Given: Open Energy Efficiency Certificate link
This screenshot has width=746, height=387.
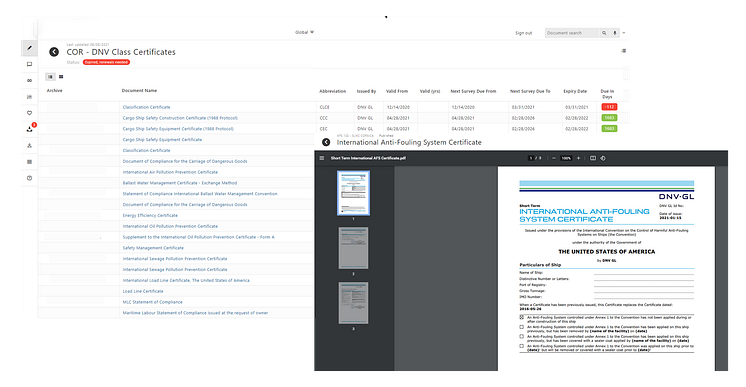Looking at the screenshot, I should tap(150, 215).
